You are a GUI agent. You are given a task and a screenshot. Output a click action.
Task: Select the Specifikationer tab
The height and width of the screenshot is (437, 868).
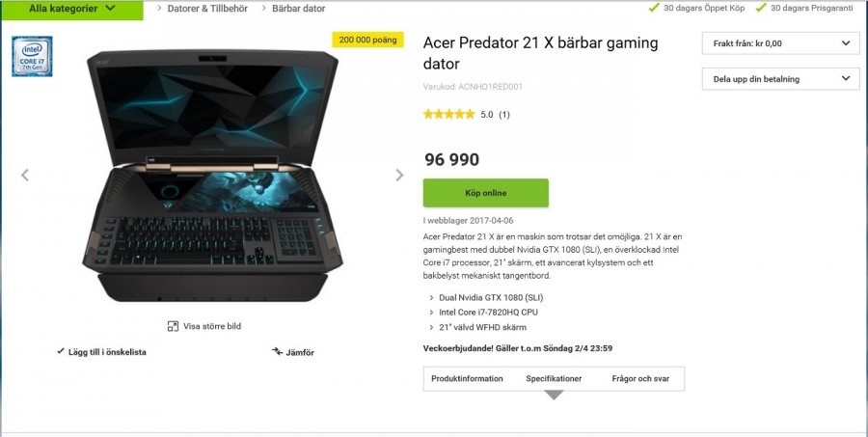554,378
